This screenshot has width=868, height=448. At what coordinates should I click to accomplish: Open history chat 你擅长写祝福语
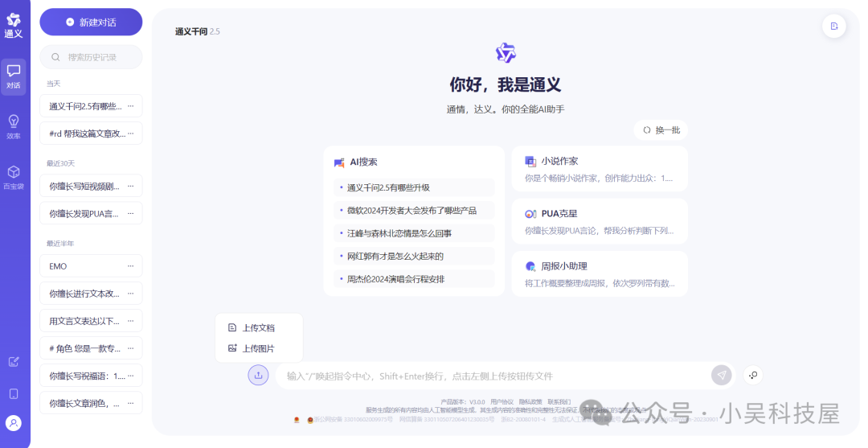(x=91, y=376)
